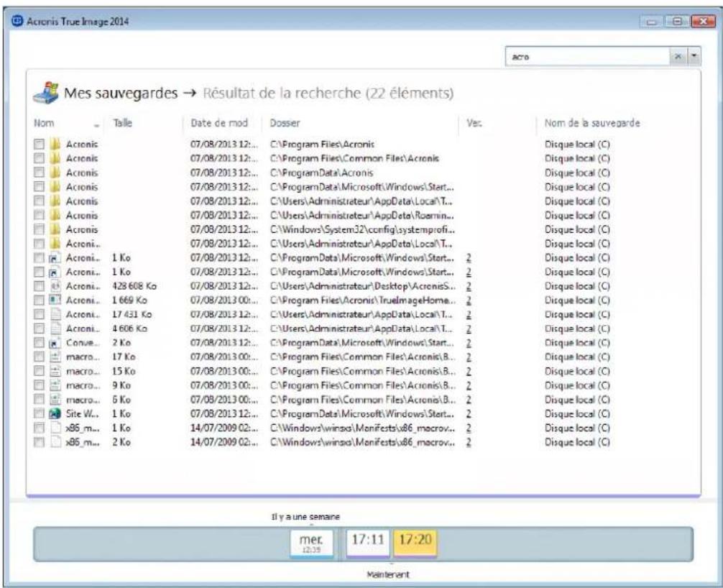Tick the checkbox for the Site W... row
The height and width of the screenshot is (588, 723).
tap(40, 413)
